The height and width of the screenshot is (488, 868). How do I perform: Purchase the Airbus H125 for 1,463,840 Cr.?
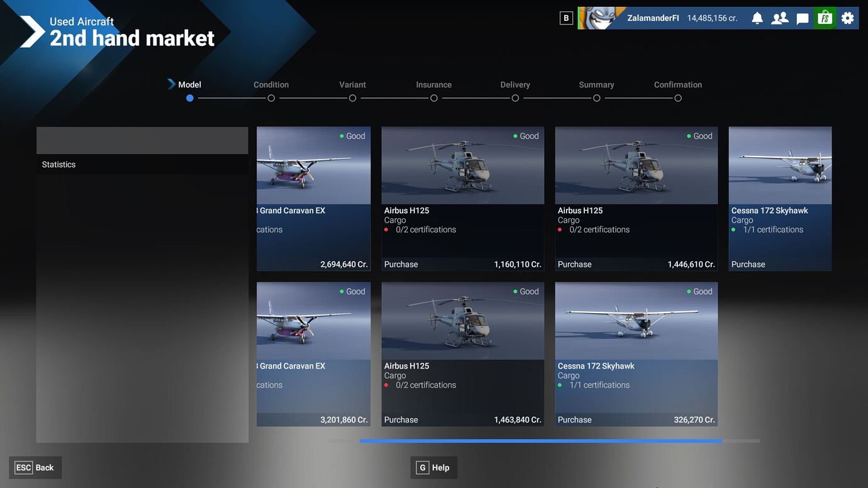pyautogui.click(x=463, y=419)
